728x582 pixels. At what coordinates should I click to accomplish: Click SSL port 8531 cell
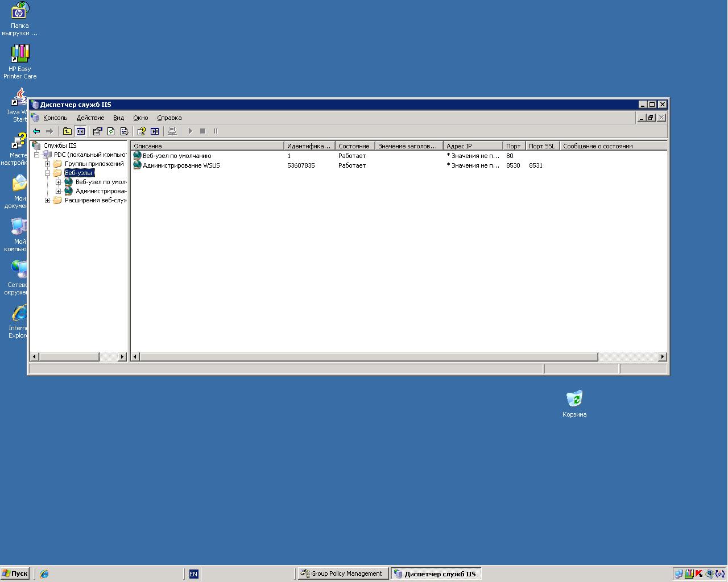pyautogui.click(x=536, y=165)
